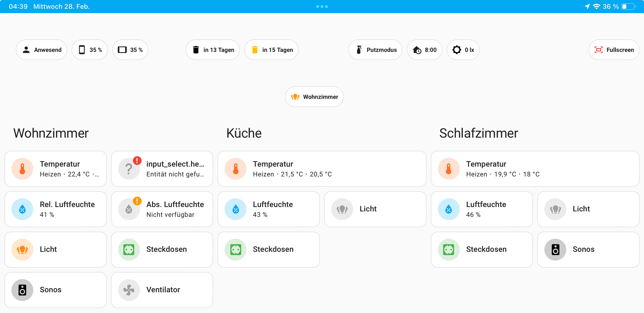Toggle the Wohnzimmer Licht bulb icon
Viewport: 644px width, 313px height.
22,249
